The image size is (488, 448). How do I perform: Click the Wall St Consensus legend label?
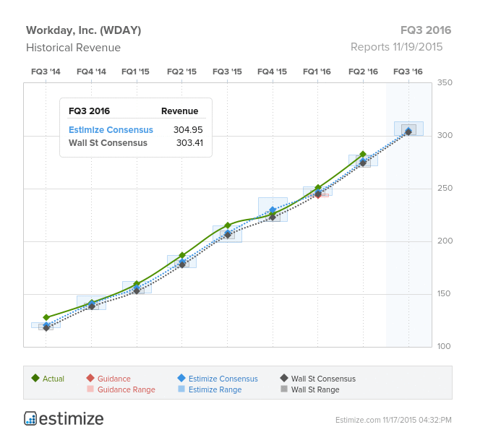point(323,379)
